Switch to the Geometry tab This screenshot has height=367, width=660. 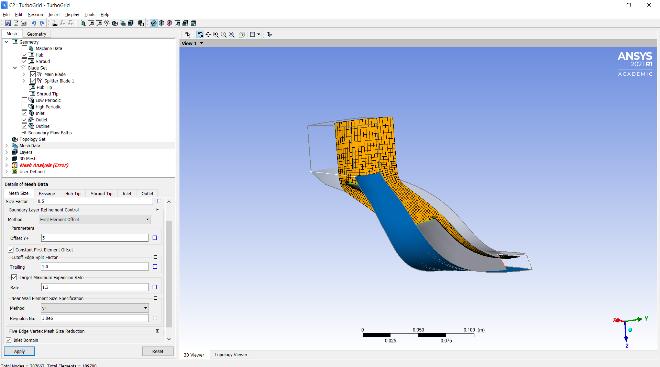coord(36,34)
